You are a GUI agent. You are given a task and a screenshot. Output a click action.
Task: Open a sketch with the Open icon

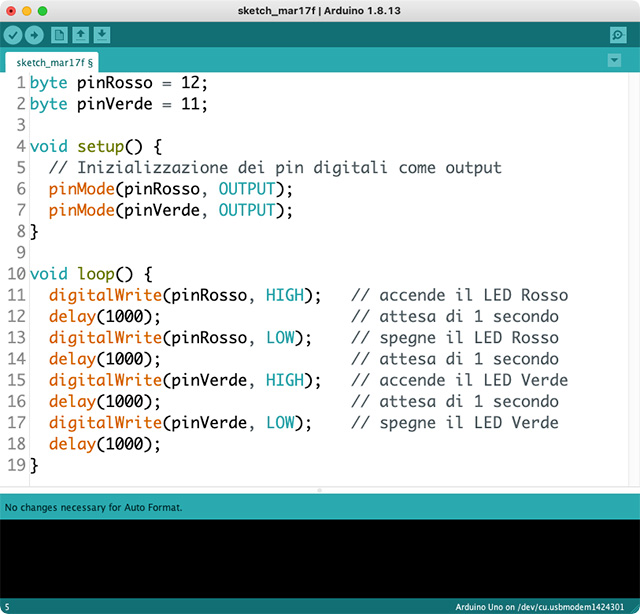tap(81, 35)
